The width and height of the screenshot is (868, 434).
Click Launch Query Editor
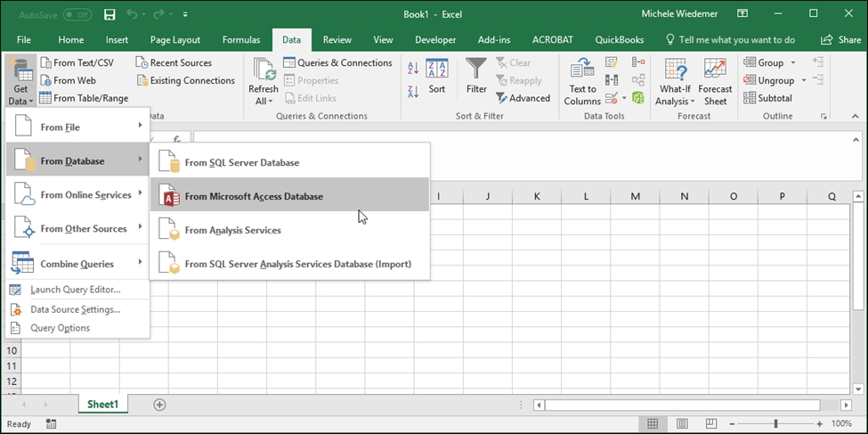(77, 290)
